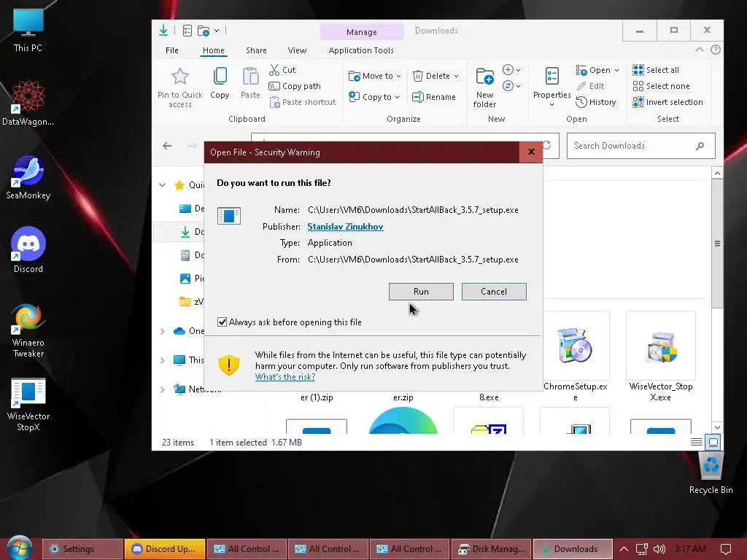Switch to details view layout icon
747x560 pixels.
tap(696, 443)
